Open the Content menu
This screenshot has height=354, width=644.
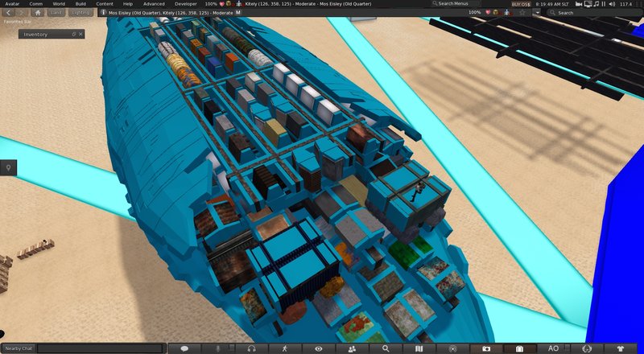(x=105, y=4)
